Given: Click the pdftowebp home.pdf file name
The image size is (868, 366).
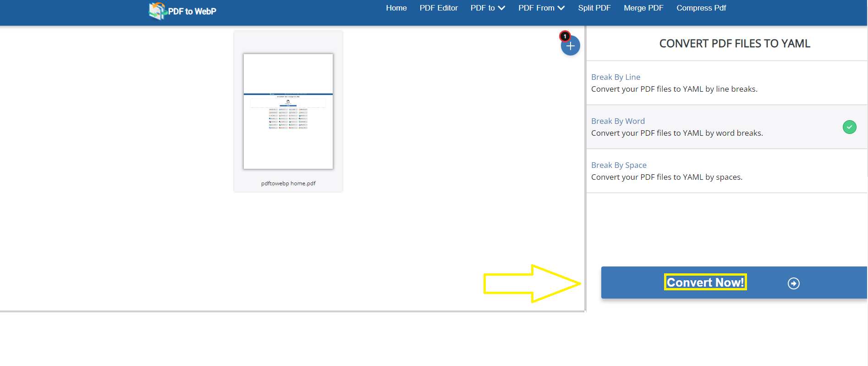Looking at the screenshot, I should click(x=288, y=183).
